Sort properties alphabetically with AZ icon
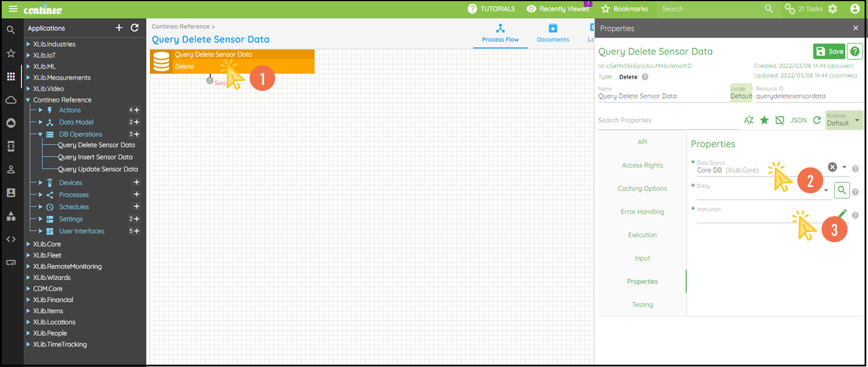The height and width of the screenshot is (367, 868). click(749, 121)
